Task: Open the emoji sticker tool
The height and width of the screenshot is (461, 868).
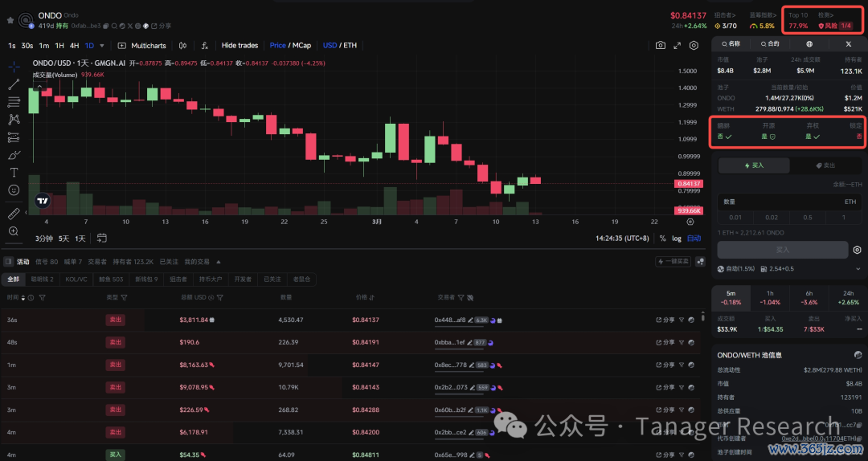Action: [14, 190]
